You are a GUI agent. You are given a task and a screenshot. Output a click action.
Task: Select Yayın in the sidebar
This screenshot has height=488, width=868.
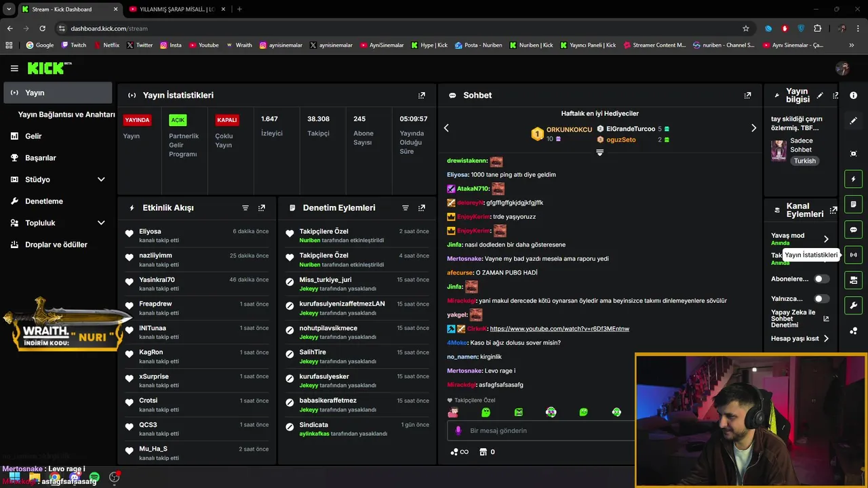(58, 93)
